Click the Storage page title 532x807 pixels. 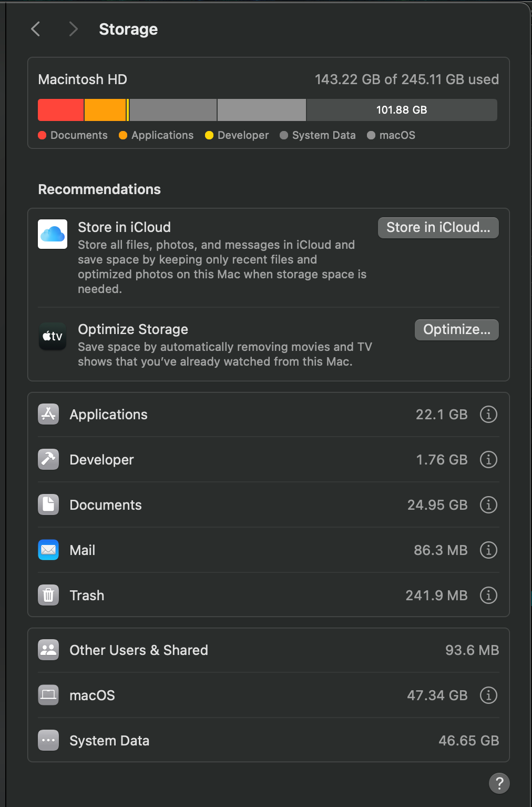point(128,29)
